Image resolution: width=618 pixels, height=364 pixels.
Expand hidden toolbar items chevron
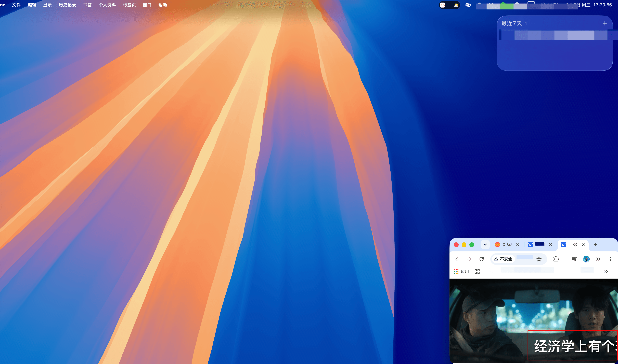[x=598, y=259]
